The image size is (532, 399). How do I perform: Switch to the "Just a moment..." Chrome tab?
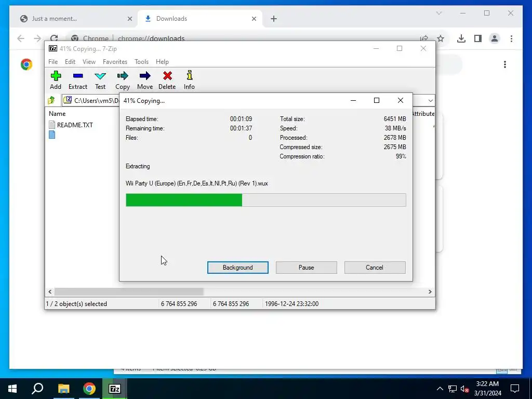click(76, 19)
